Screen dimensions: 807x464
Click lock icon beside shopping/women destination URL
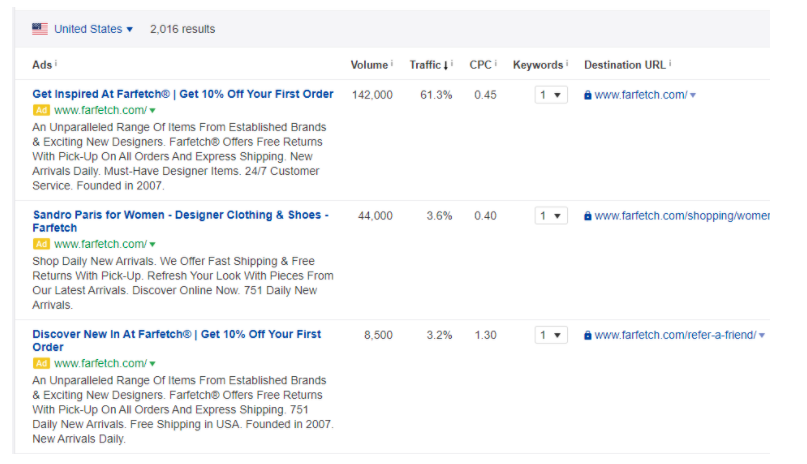pyautogui.click(x=587, y=216)
